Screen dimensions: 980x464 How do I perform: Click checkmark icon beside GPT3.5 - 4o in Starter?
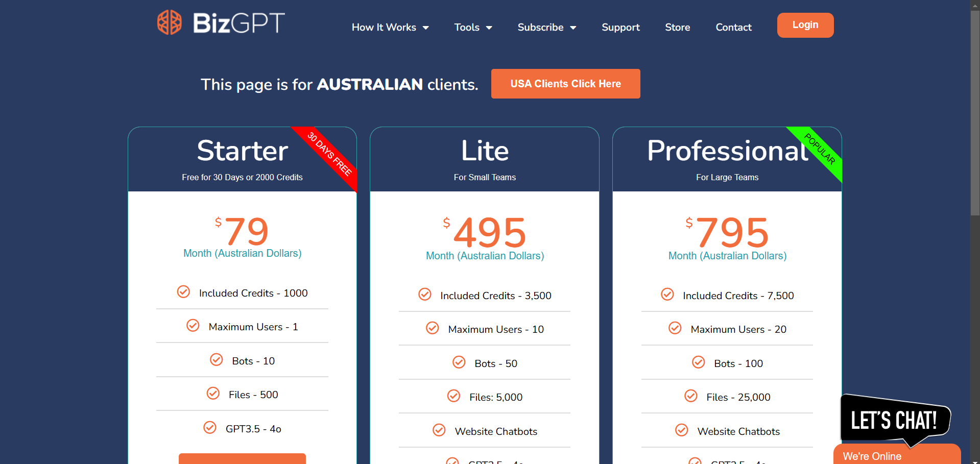click(210, 427)
